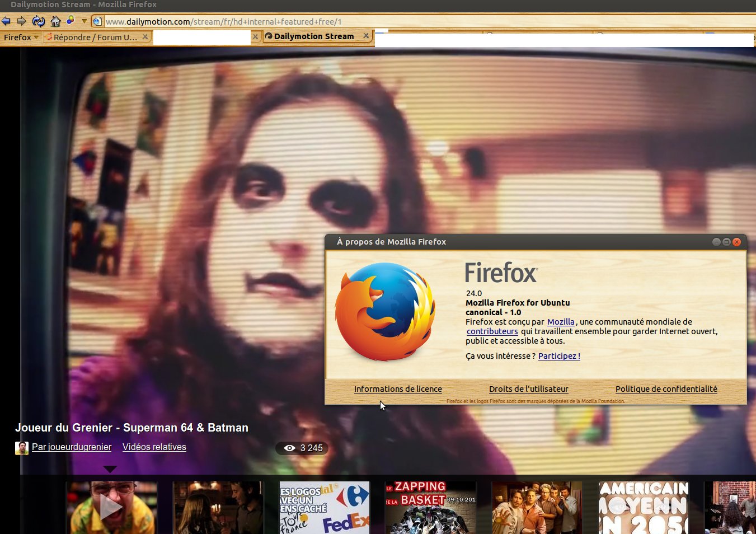Click the colored balls toolbar icon

point(71,20)
